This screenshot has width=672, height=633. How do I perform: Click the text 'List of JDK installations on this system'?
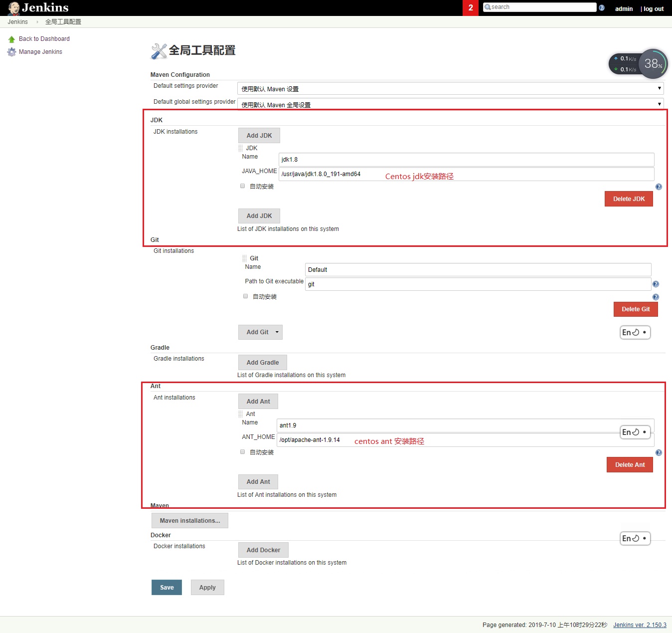pyautogui.click(x=288, y=229)
